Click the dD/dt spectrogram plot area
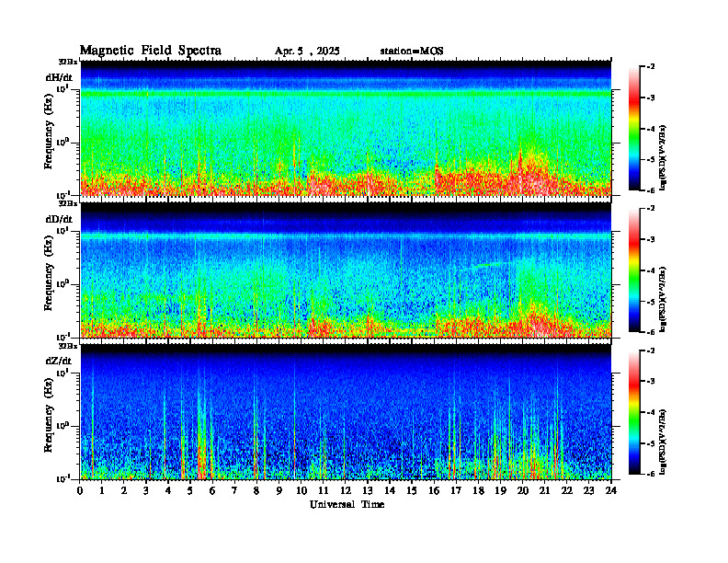The height and width of the screenshot is (563, 728). [346, 270]
